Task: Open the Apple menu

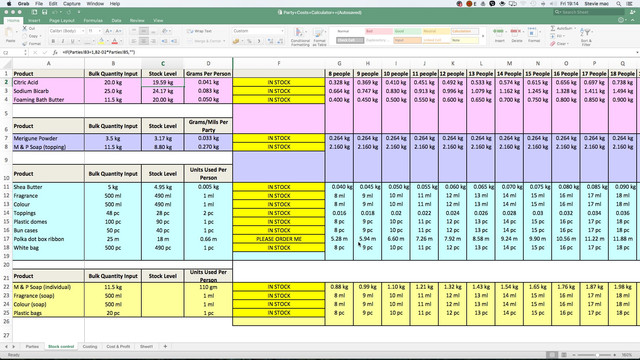Action: tap(9, 4)
